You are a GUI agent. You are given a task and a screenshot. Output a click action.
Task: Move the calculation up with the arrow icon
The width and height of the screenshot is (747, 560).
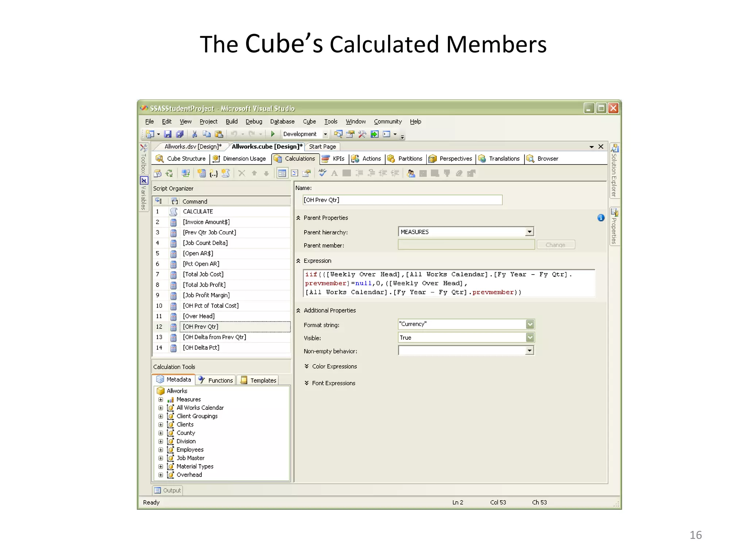(x=254, y=174)
